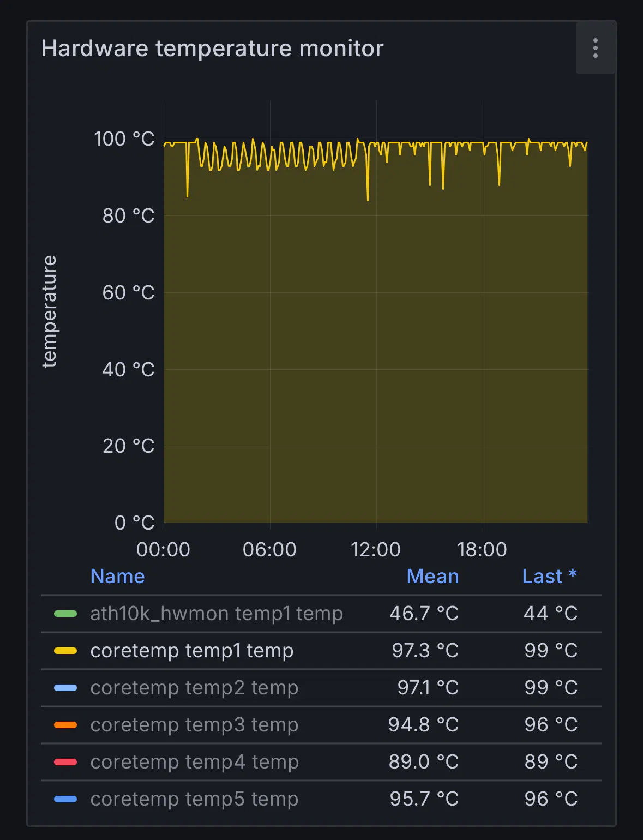Open yellow color swatch for coretemp temp1

click(65, 651)
